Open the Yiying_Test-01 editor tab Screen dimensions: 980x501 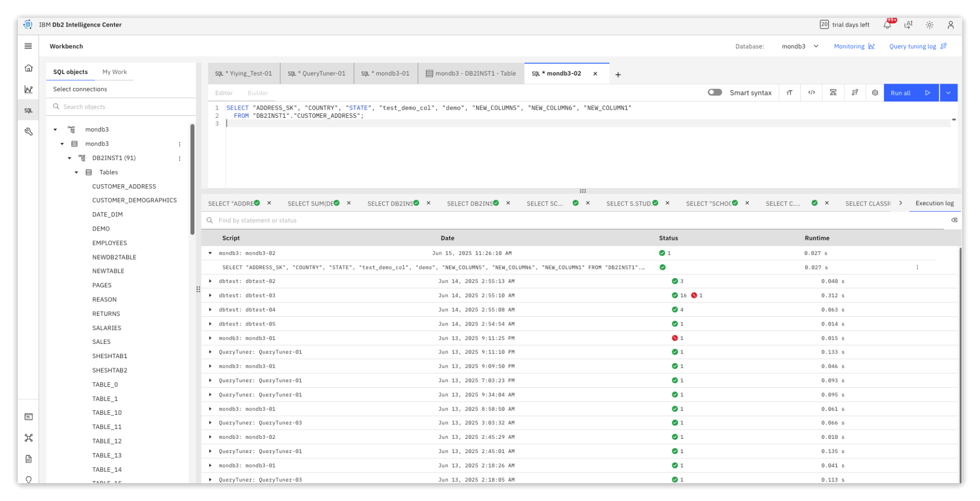coord(244,73)
